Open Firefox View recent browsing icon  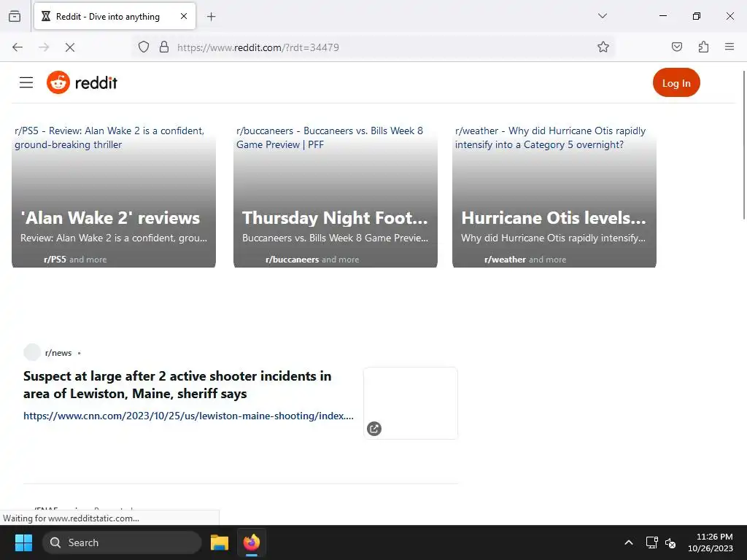15,16
